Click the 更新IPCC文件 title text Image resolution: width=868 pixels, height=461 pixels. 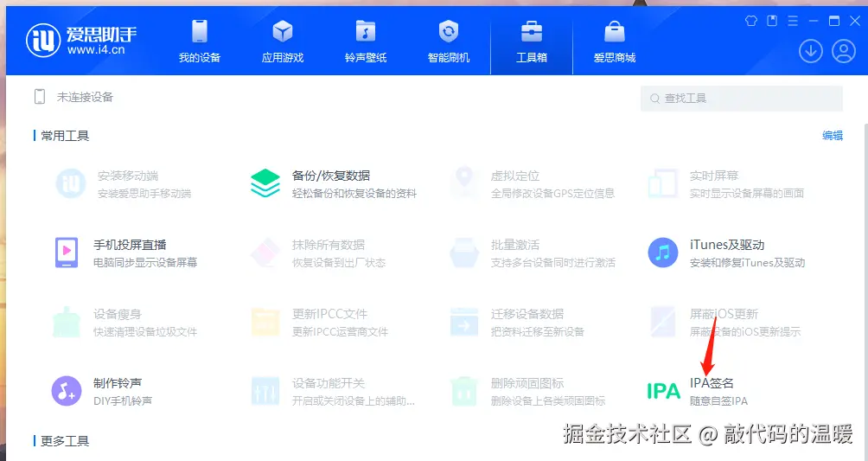[329, 314]
